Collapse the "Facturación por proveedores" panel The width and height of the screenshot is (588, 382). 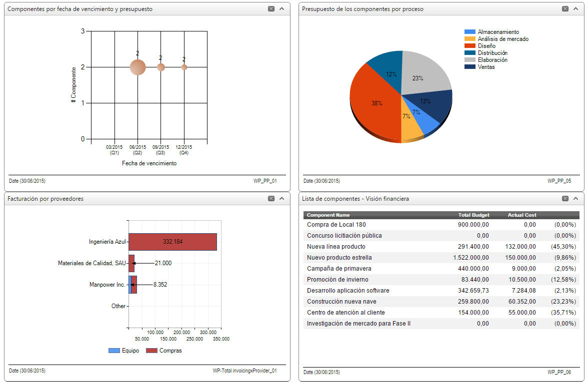point(281,198)
